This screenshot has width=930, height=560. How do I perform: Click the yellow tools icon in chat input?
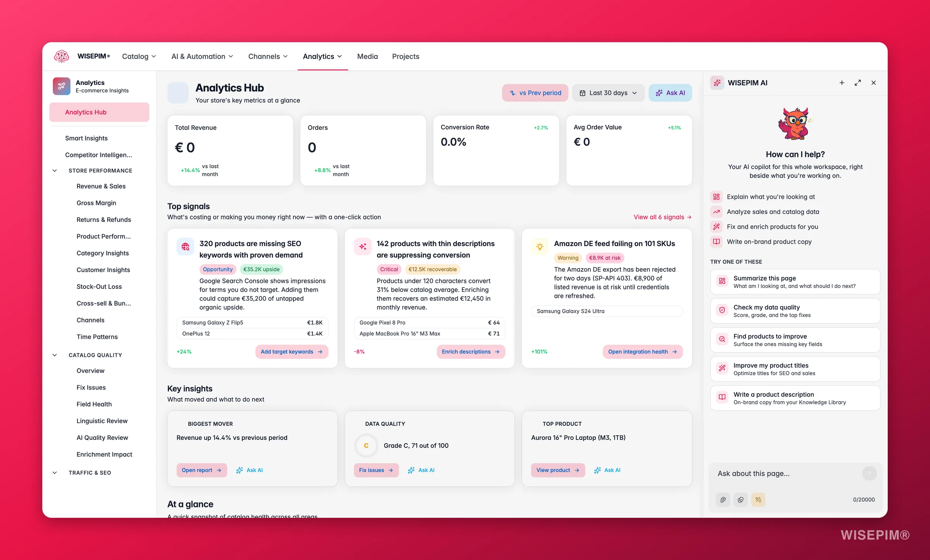[x=758, y=500]
